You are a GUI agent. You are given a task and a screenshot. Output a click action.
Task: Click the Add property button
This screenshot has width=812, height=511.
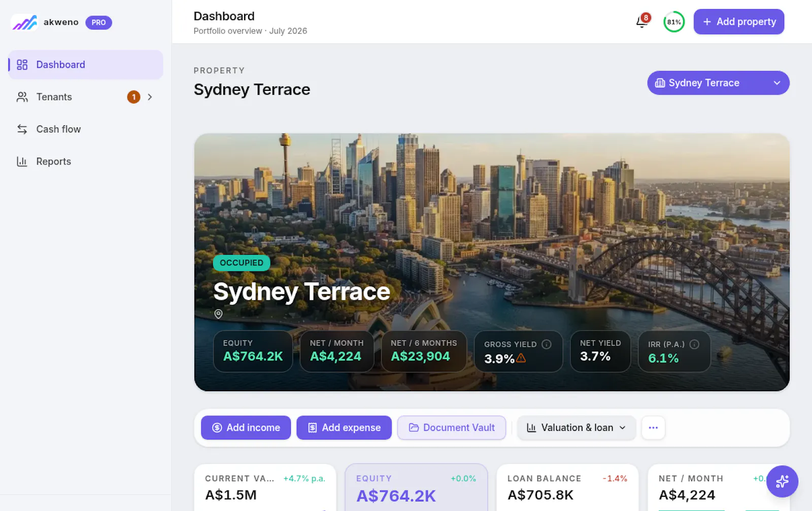738,22
